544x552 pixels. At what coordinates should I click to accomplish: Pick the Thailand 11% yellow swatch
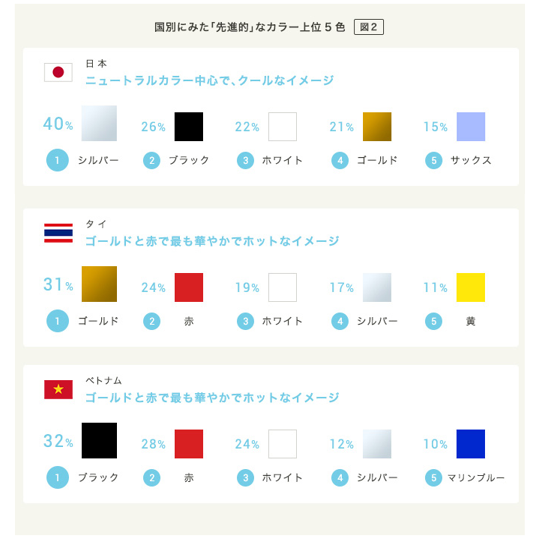click(471, 287)
